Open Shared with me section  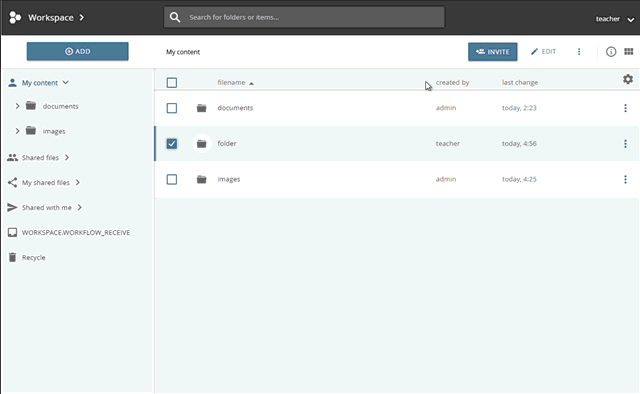point(47,207)
